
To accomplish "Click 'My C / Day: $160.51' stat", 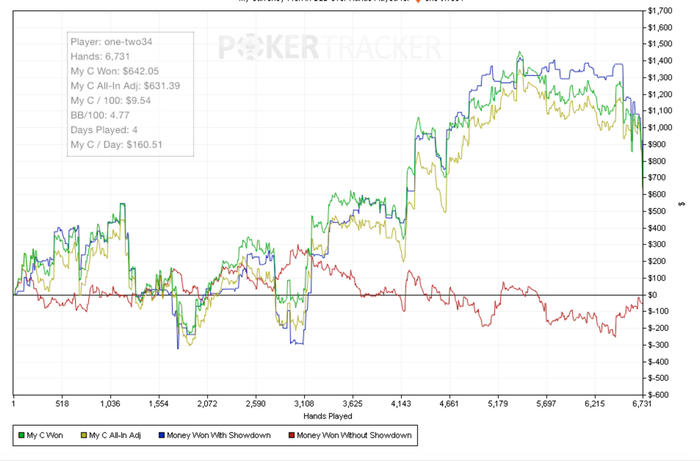I will click(117, 145).
